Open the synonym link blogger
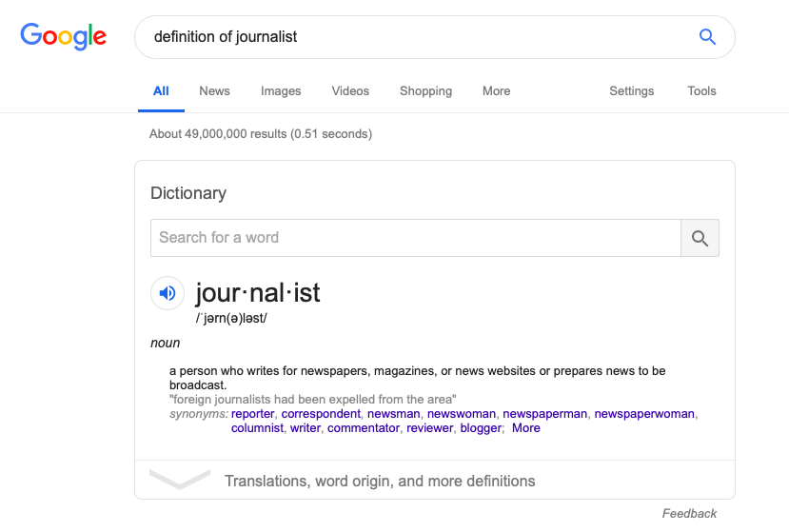The image size is (789, 532). (481, 428)
